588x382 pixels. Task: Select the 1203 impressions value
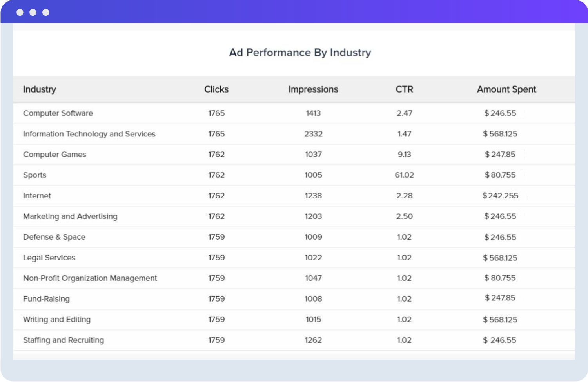(x=313, y=216)
